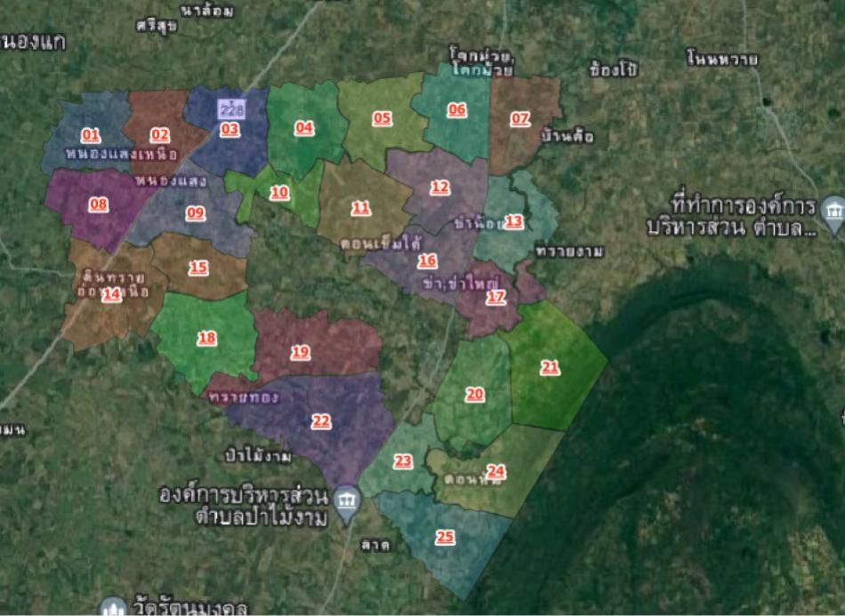Click the route 228 highway shield
Viewport: 845px width, 616px height.
coord(230,109)
